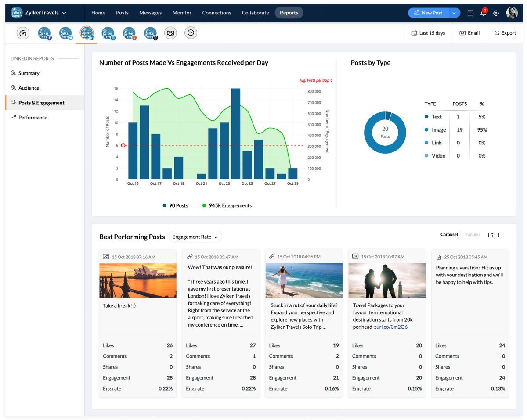Open the Facebook channel report for ZylkerTravels

[44, 33]
